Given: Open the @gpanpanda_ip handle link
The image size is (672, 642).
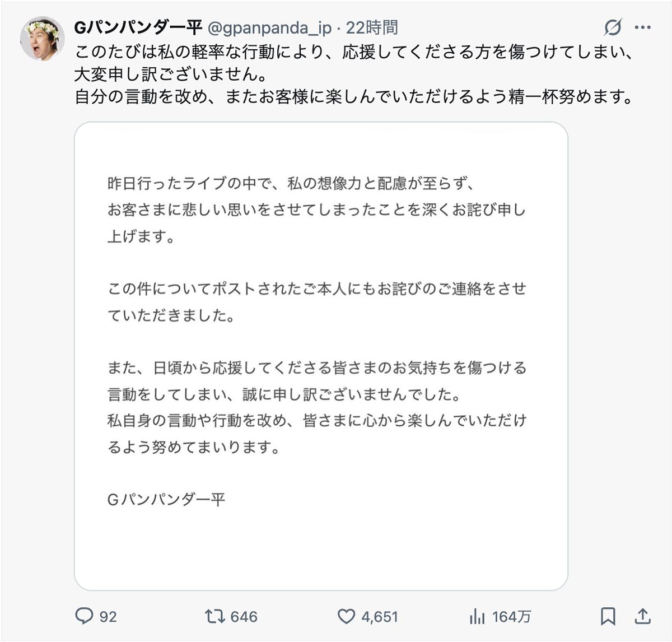Looking at the screenshot, I should click(x=270, y=27).
